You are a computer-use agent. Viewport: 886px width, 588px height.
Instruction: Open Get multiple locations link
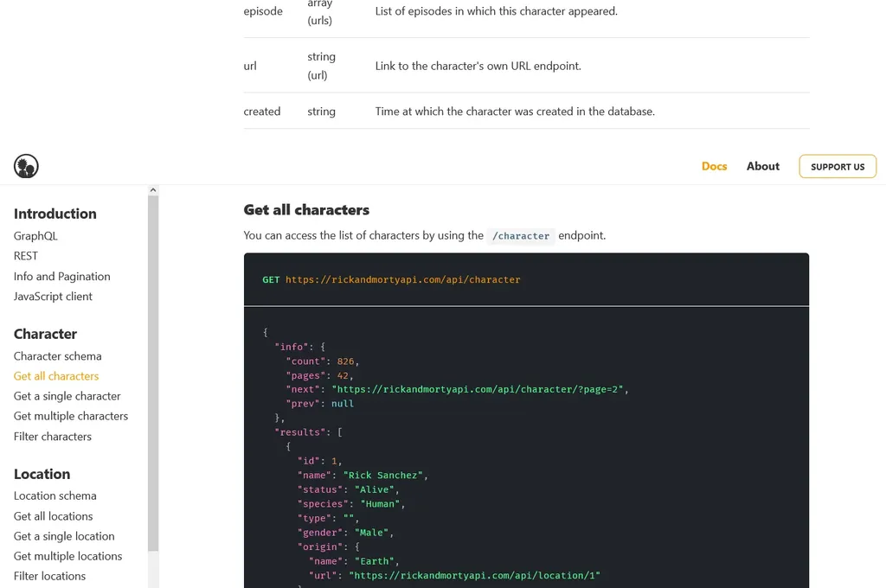pyautogui.click(x=67, y=556)
